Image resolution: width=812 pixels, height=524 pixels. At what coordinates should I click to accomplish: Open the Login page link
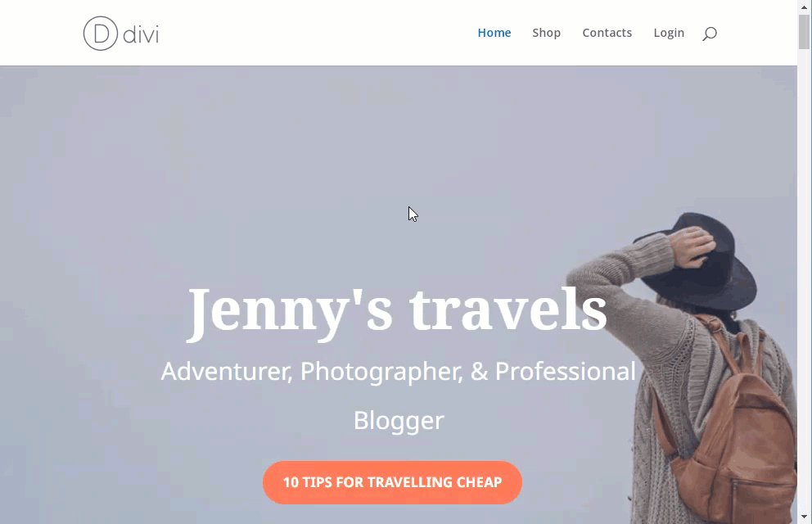pyautogui.click(x=669, y=33)
